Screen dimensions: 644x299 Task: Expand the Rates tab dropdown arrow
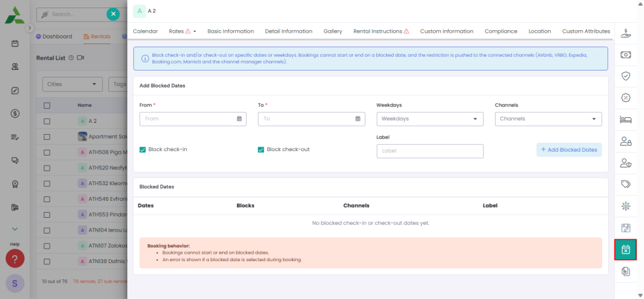[195, 31]
